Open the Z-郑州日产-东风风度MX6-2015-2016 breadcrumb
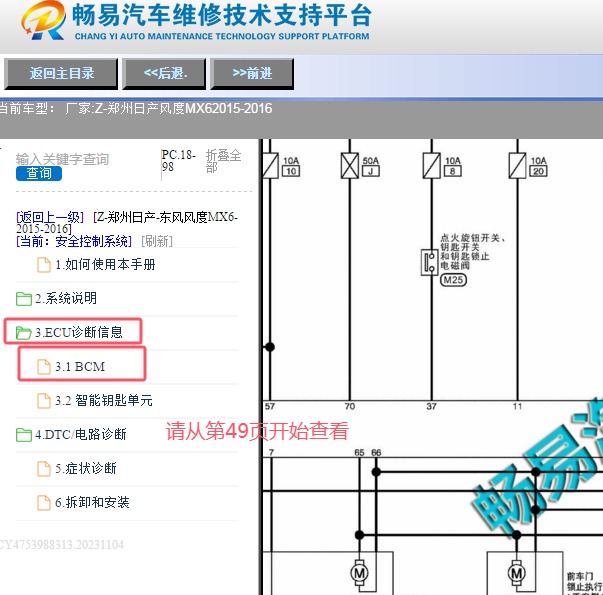The width and height of the screenshot is (603, 595). click(127, 223)
